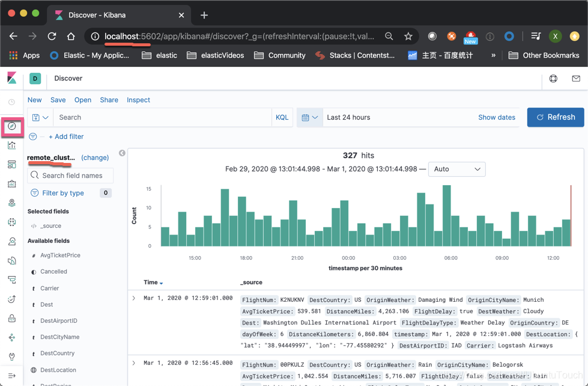Open the Machine Learning icon in sidebar

(12, 222)
